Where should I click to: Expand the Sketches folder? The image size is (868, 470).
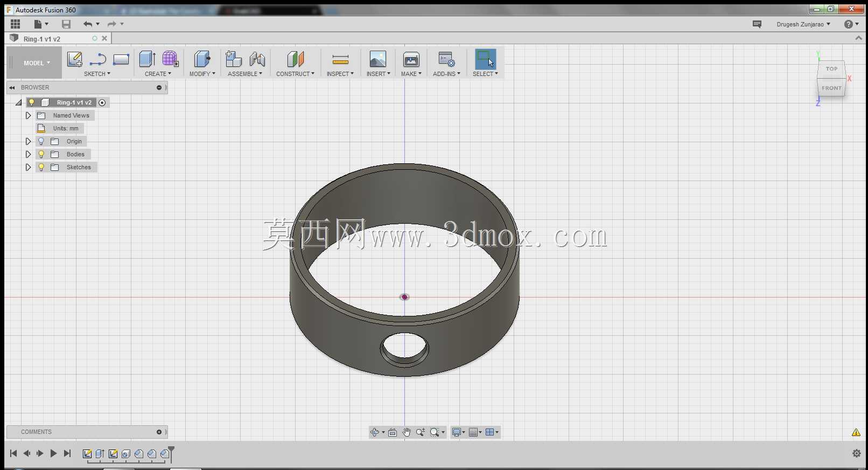29,167
